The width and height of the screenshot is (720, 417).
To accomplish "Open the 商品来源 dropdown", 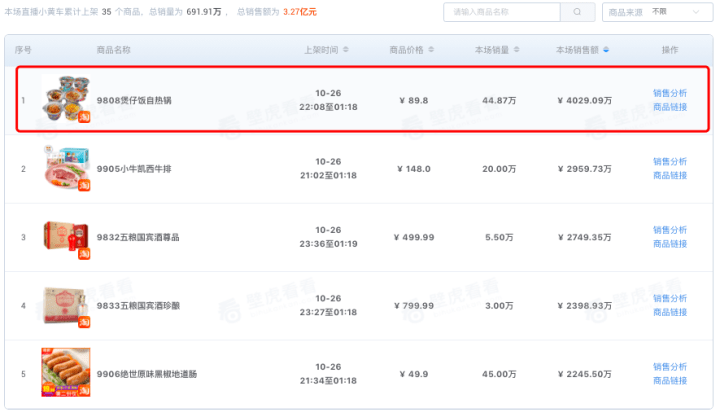I will [658, 12].
